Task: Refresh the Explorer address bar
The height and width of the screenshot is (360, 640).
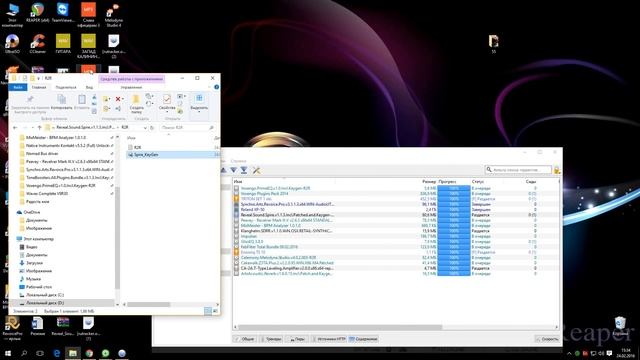Action: [x=152, y=128]
